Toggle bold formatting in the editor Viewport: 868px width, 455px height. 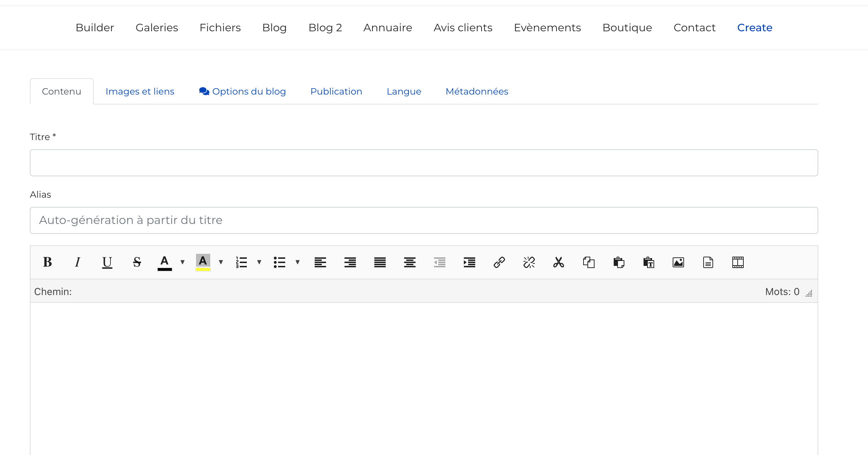coord(48,262)
